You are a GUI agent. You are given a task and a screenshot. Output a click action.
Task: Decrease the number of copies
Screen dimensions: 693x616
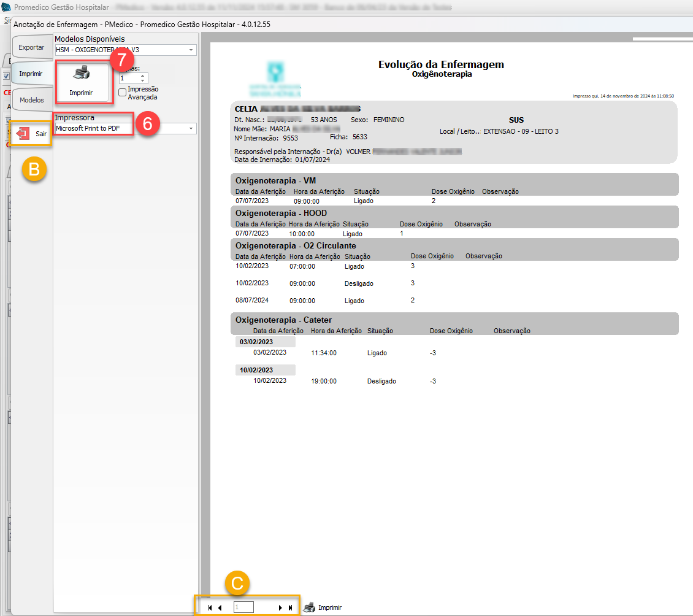pos(143,81)
